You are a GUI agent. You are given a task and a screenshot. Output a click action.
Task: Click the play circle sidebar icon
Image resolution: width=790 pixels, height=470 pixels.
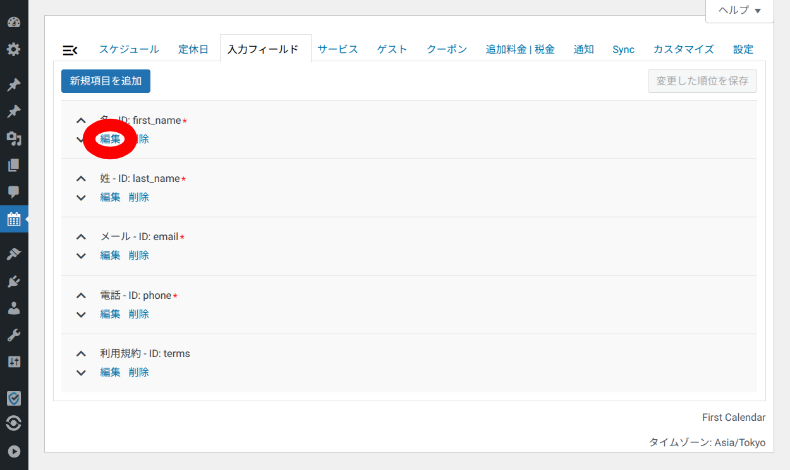click(x=14, y=451)
